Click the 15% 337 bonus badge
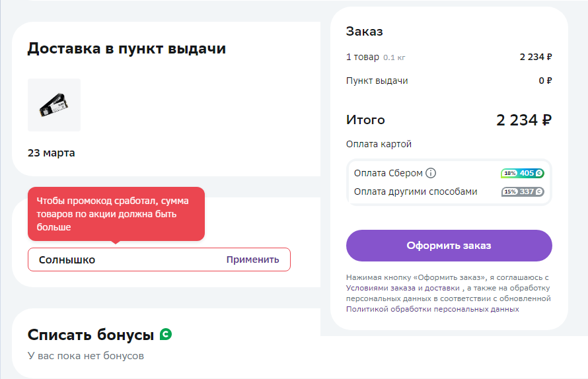 point(523,191)
